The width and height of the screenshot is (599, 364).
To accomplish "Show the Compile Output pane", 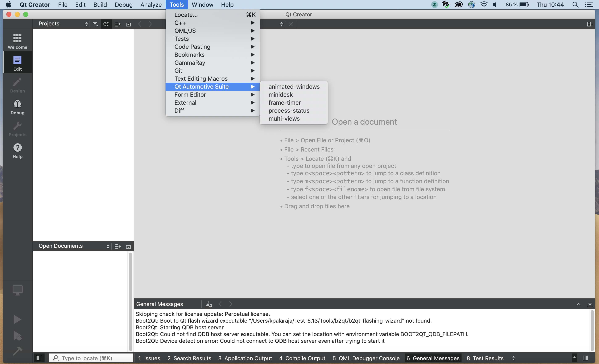I will pyautogui.click(x=302, y=358).
